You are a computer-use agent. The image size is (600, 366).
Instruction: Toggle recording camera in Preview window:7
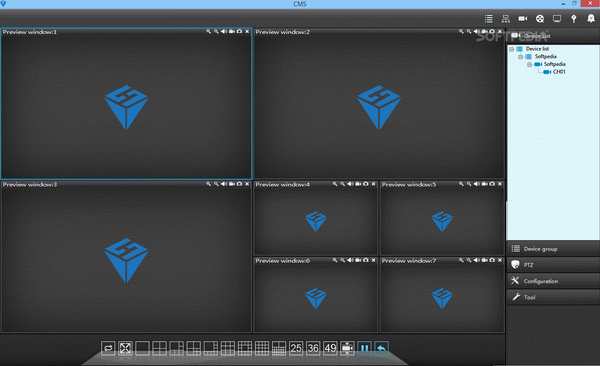(x=484, y=260)
